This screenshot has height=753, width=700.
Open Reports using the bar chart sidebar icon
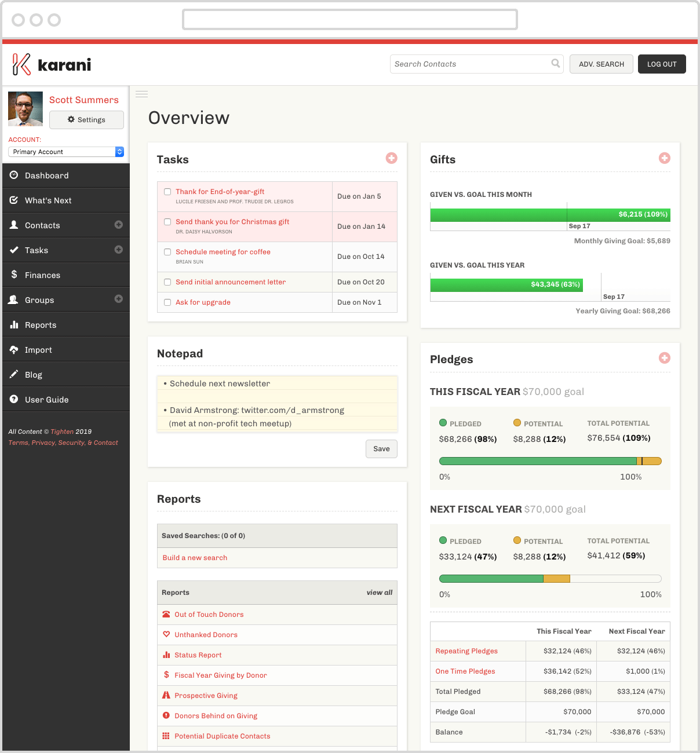coord(14,324)
